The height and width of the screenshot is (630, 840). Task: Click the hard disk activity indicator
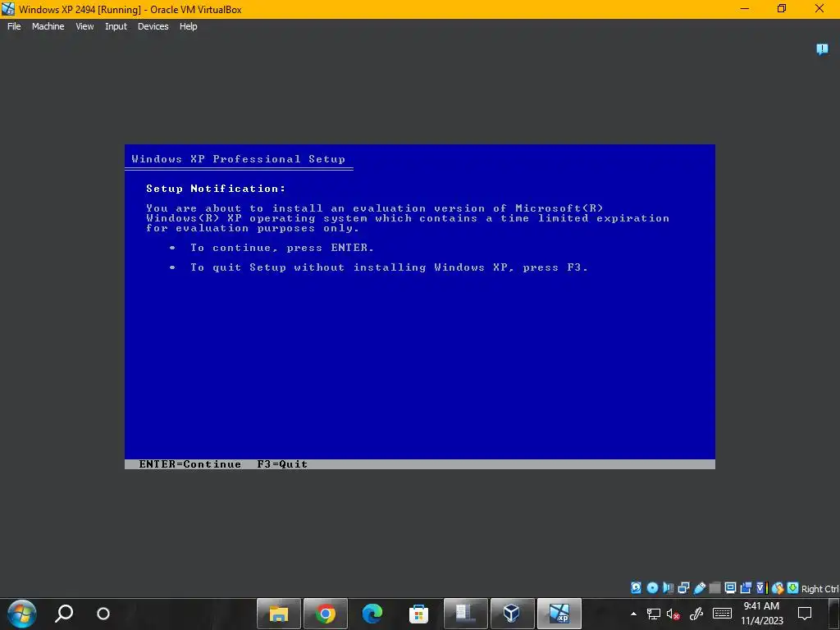pyautogui.click(x=636, y=587)
